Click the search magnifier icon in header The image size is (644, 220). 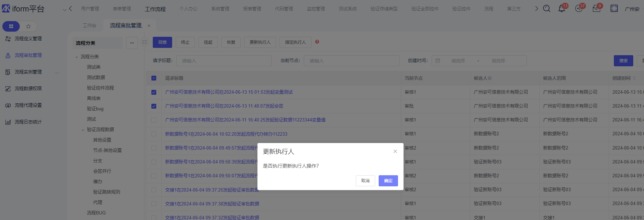547,9
